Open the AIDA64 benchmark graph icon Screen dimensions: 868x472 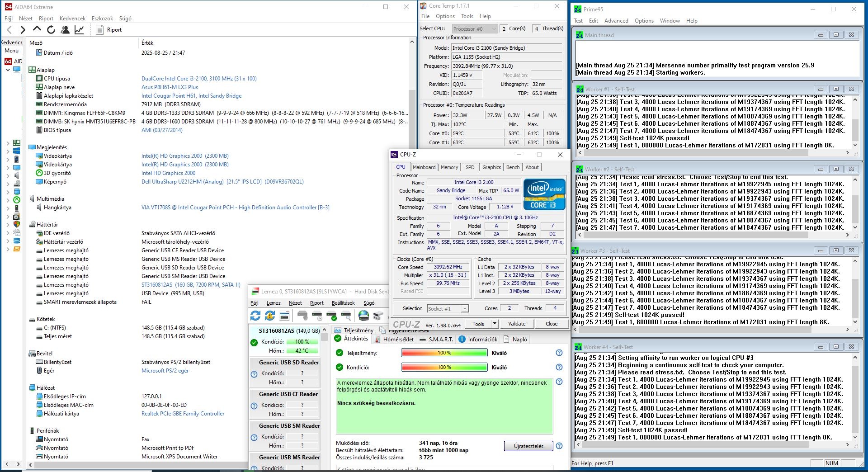click(x=79, y=30)
